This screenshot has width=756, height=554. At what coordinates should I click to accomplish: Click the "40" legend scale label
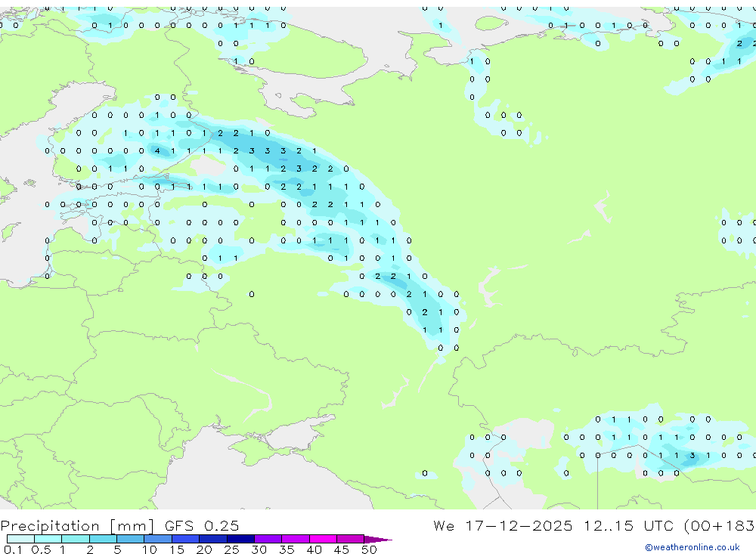[x=314, y=549]
